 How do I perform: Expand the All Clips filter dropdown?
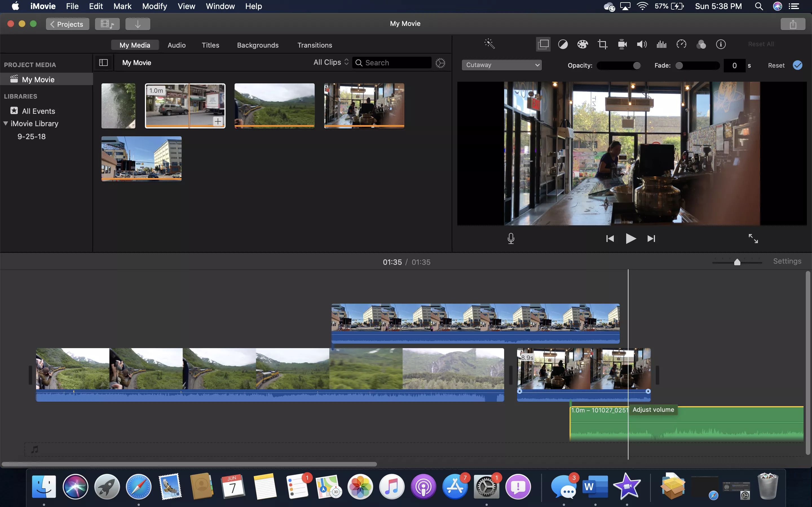pos(332,62)
